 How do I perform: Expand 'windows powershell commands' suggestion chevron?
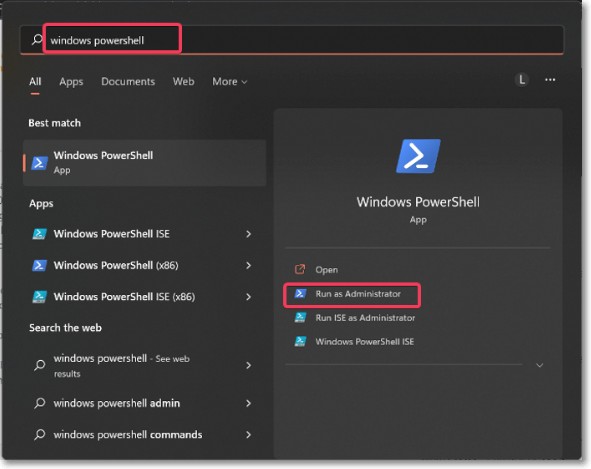tap(248, 434)
